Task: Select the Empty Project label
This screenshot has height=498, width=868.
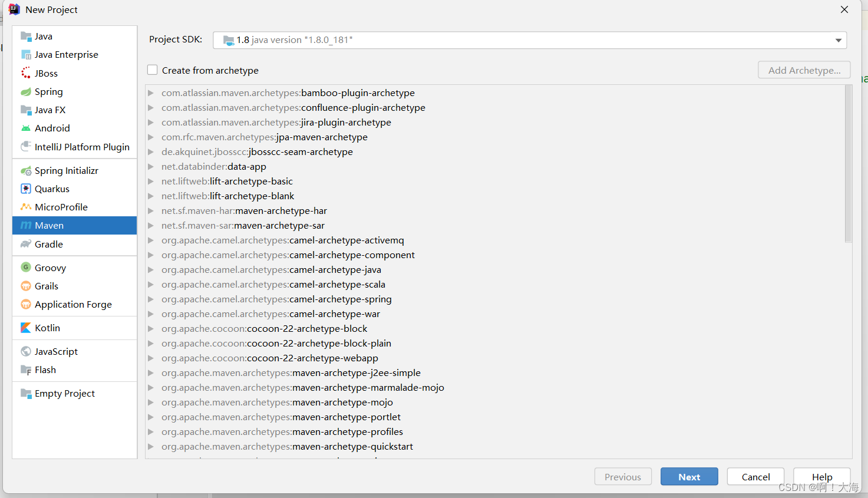Action: 65,394
